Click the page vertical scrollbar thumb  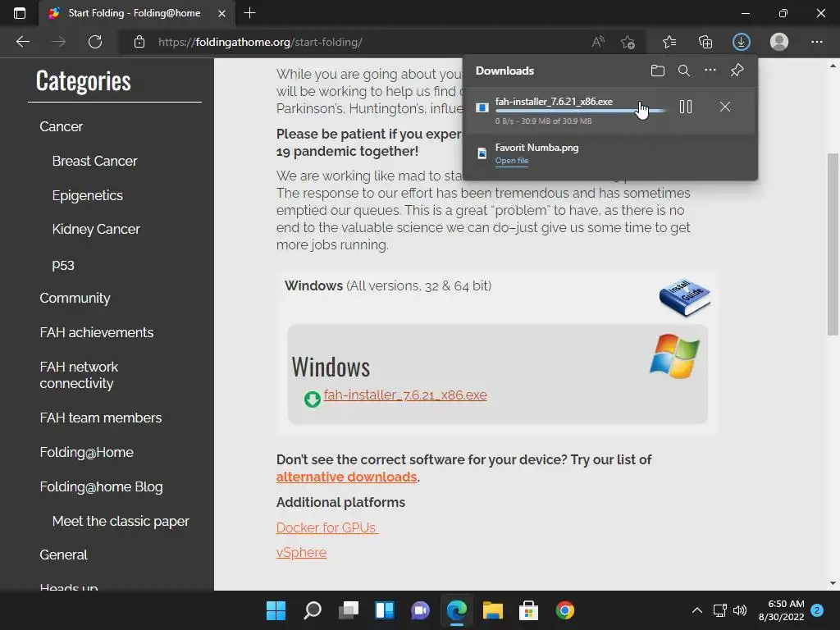[833, 244]
